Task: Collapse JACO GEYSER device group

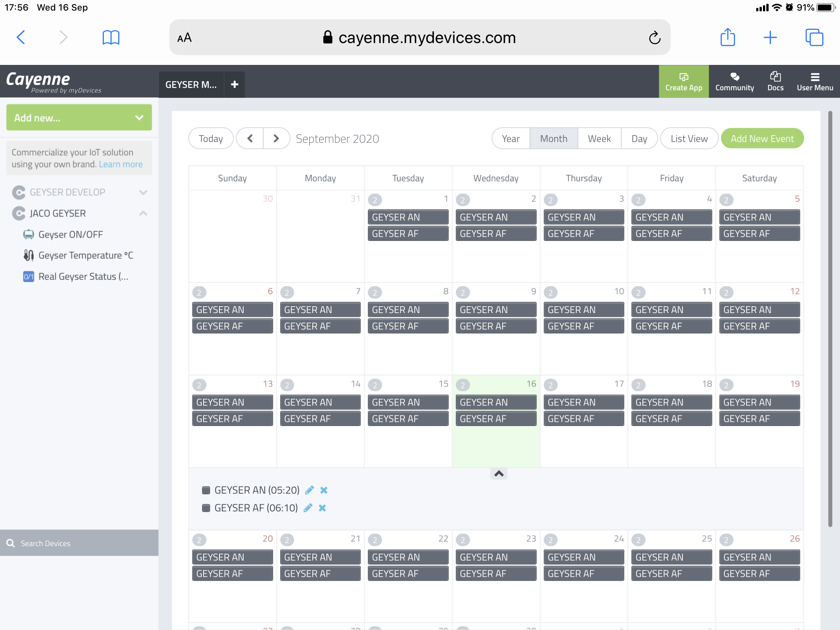Action: 143,213
